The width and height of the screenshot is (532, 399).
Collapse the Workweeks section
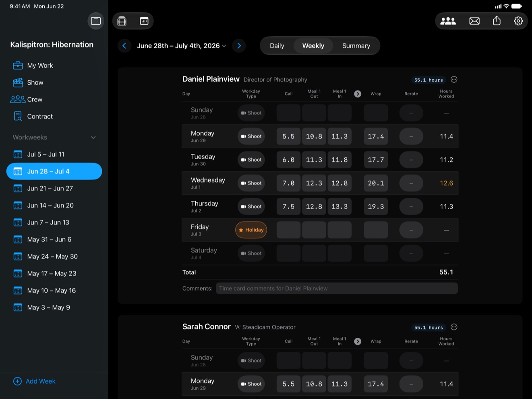click(93, 137)
